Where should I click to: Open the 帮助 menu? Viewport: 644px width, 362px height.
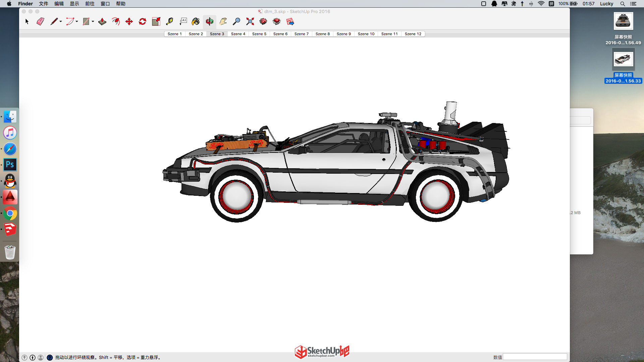pos(121,4)
